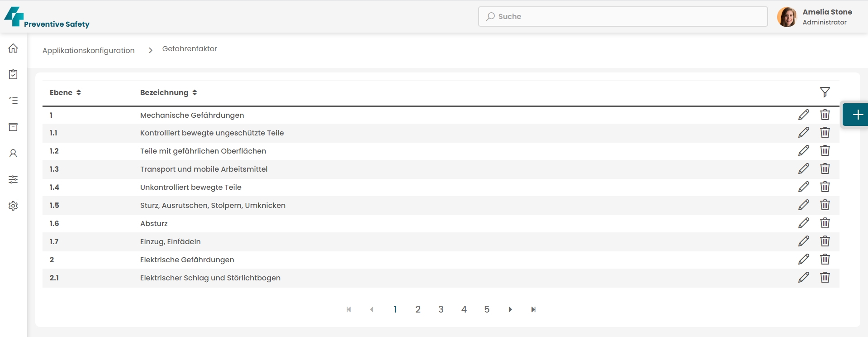Sort the table by Ebene column
The image size is (868, 337).
[x=65, y=92]
